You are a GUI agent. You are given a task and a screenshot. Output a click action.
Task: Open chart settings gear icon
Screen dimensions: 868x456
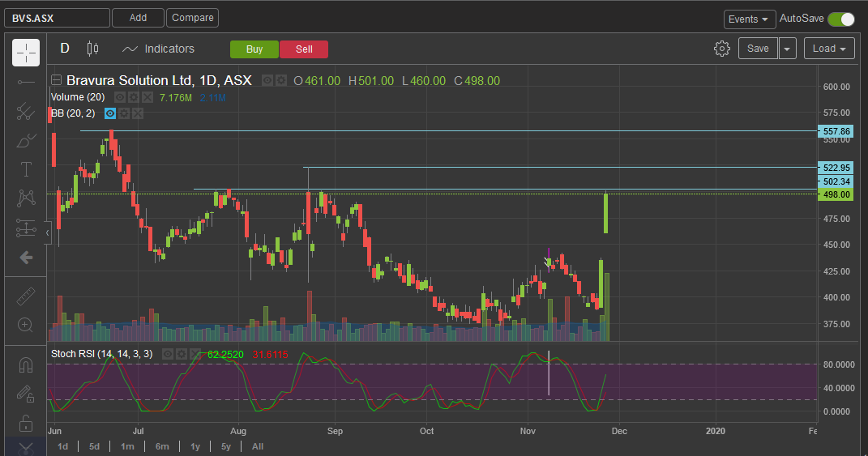point(722,49)
